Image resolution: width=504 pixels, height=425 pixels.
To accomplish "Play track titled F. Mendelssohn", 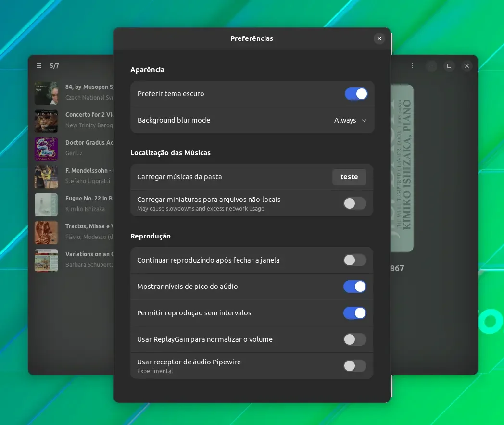I will (x=89, y=171).
